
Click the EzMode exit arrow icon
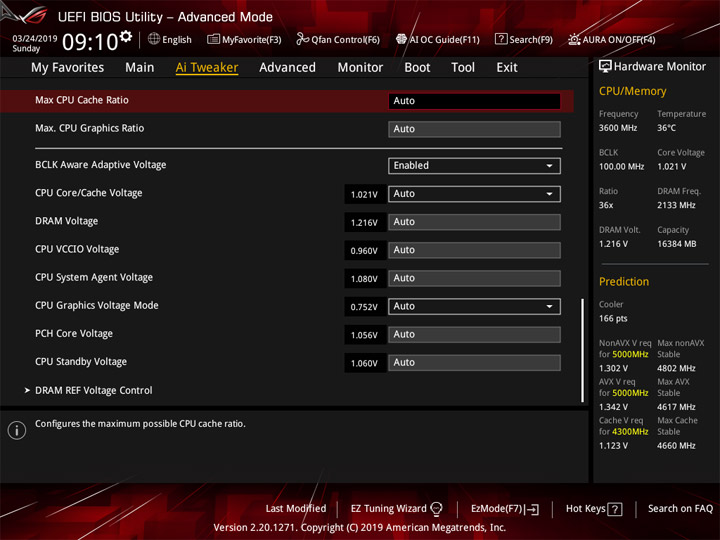point(532,509)
